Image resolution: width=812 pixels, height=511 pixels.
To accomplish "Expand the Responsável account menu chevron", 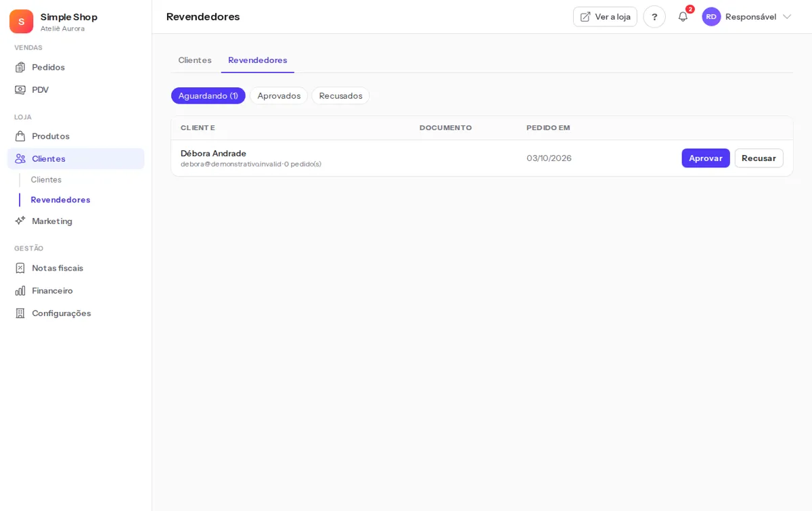I will click(786, 17).
